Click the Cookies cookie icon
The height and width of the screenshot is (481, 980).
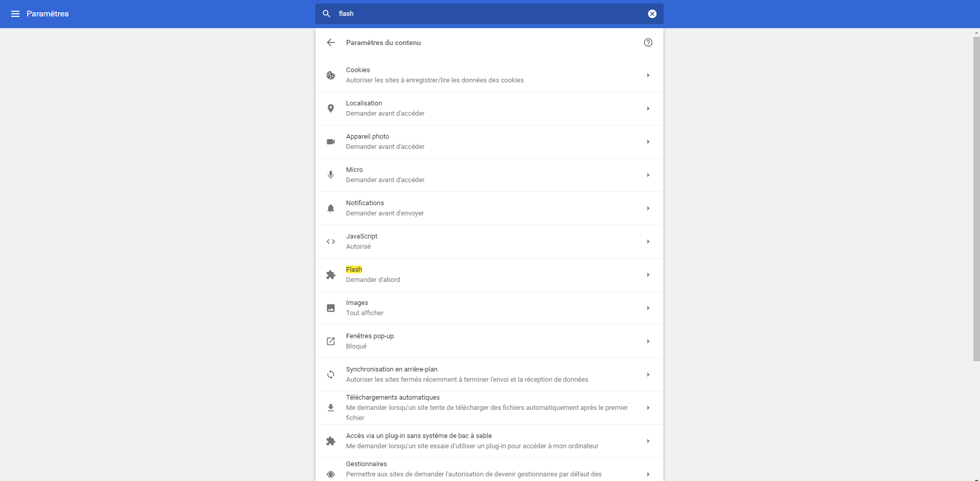(x=331, y=75)
